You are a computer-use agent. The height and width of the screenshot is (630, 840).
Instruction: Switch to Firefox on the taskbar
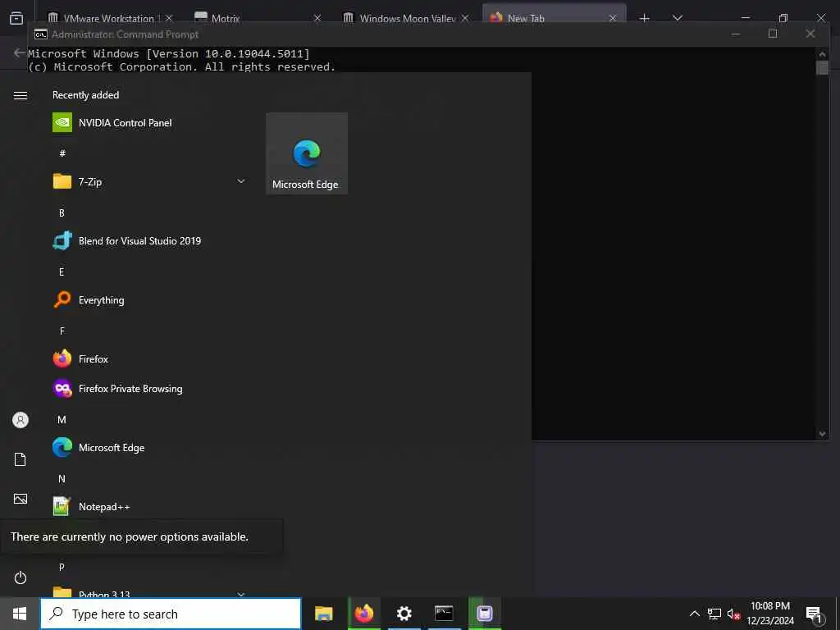coord(363,614)
